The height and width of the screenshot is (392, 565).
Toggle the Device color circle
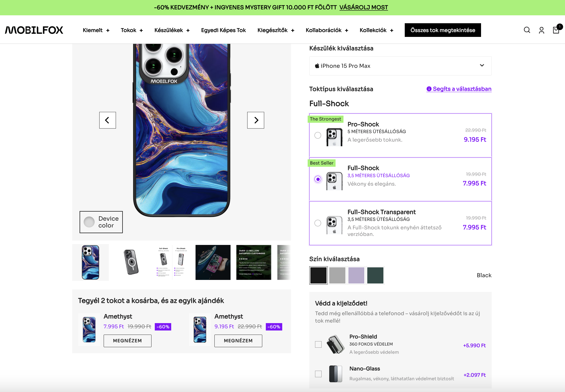89,222
